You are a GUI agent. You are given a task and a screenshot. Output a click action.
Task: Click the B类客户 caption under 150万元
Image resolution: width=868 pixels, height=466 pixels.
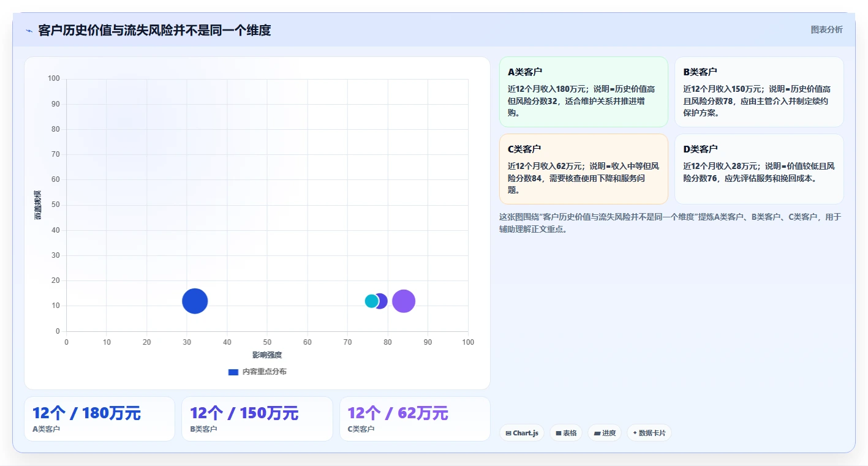pyautogui.click(x=203, y=429)
